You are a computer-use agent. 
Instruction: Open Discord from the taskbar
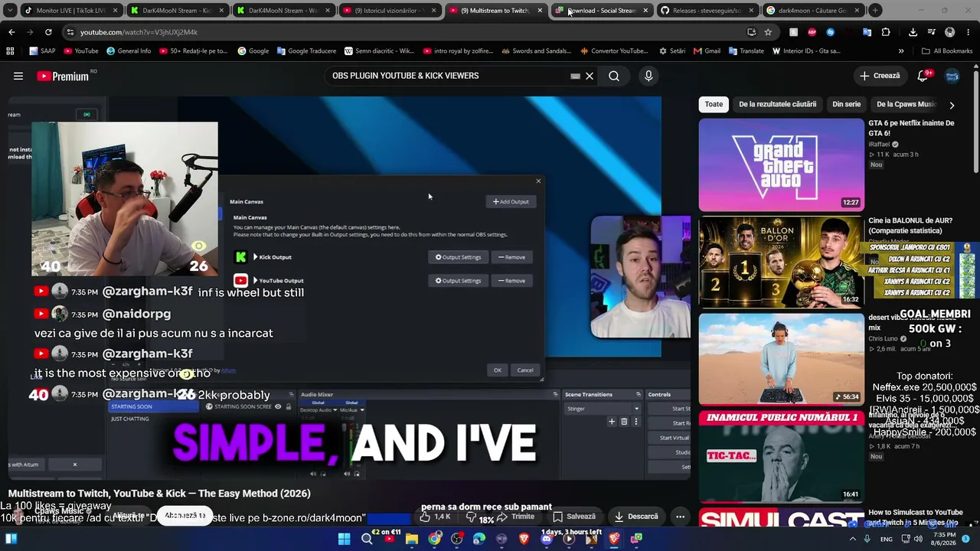(x=547, y=539)
